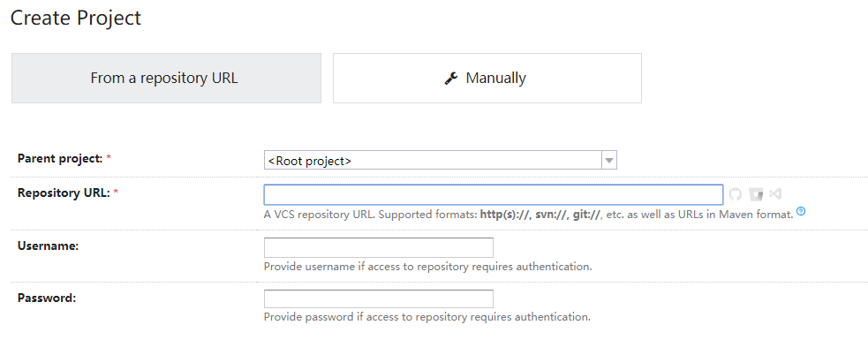Click the password authentication hint text

(426, 316)
